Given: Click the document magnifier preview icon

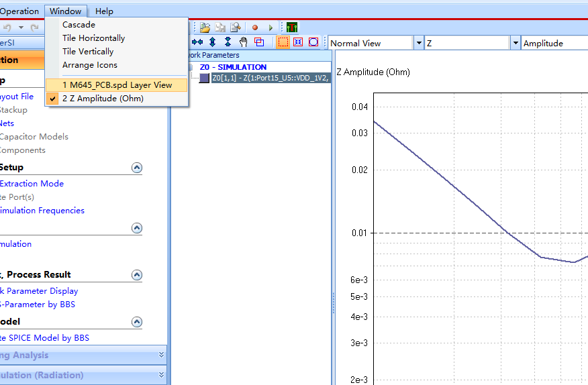Looking at the screenshot, I should click(236, 27).
